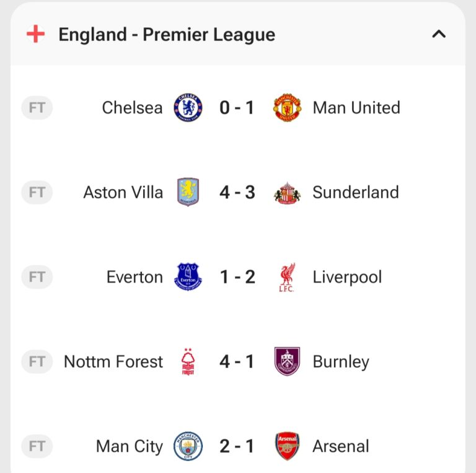The image size is (476, 473).
Task: Click the Man United club crest
Action: pyautogui.click(x=287, y=108)
